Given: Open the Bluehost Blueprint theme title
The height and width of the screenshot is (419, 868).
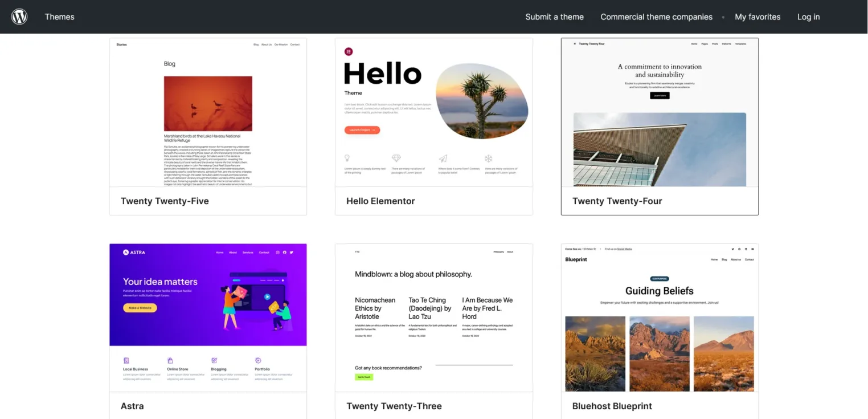Looking at the screenshot, I should (612, 406).
